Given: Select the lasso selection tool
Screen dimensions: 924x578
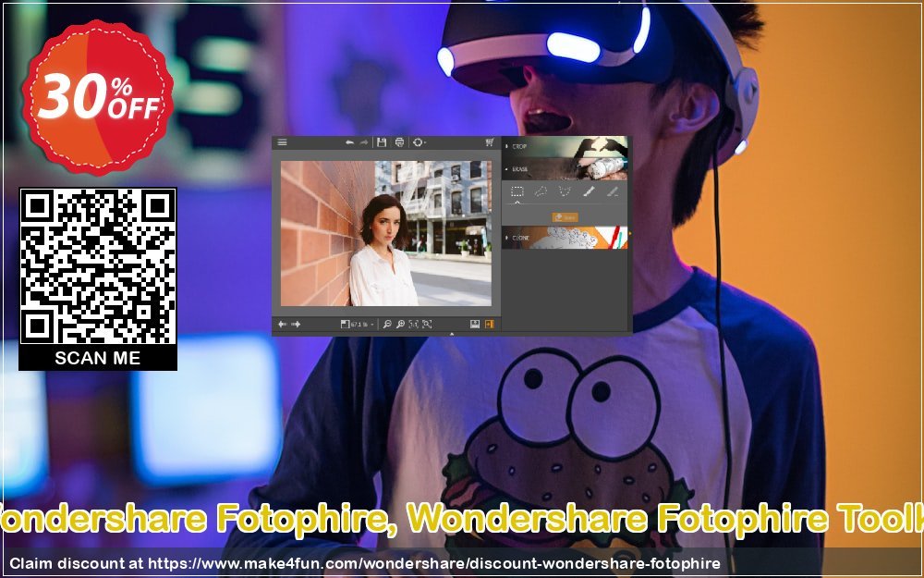Looking at the screenshot, I should 541,191.
